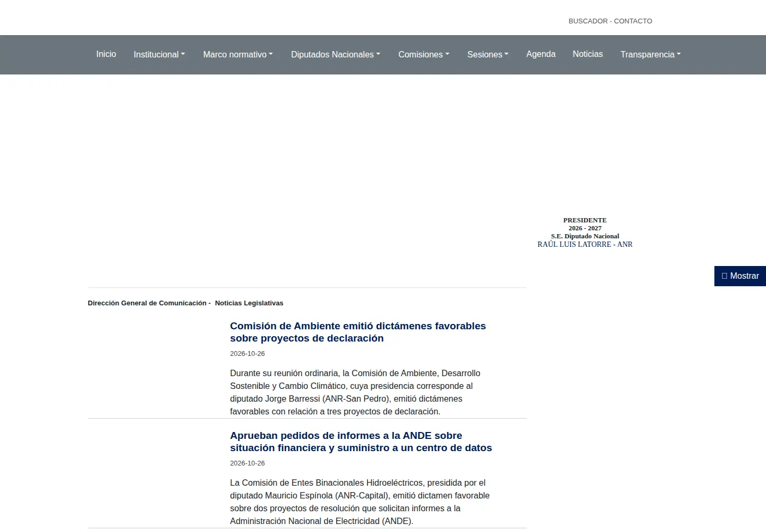766x532 pixels.
Task: Select the PRESIDENTE heading text
Action: click(585, 220)
